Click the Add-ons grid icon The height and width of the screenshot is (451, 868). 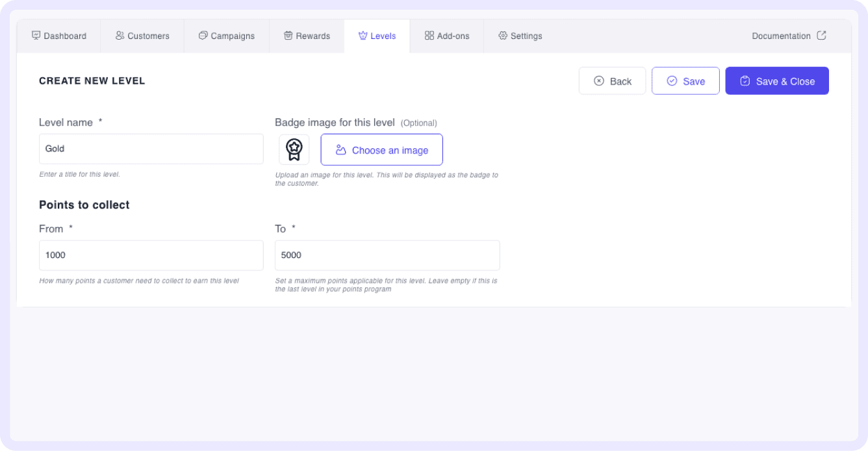click(x=429, y=36)
